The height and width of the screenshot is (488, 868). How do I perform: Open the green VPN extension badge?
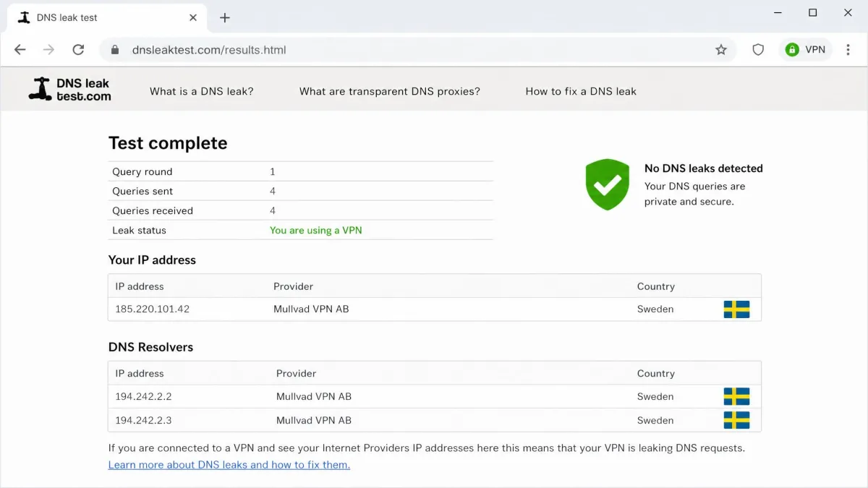806,50
